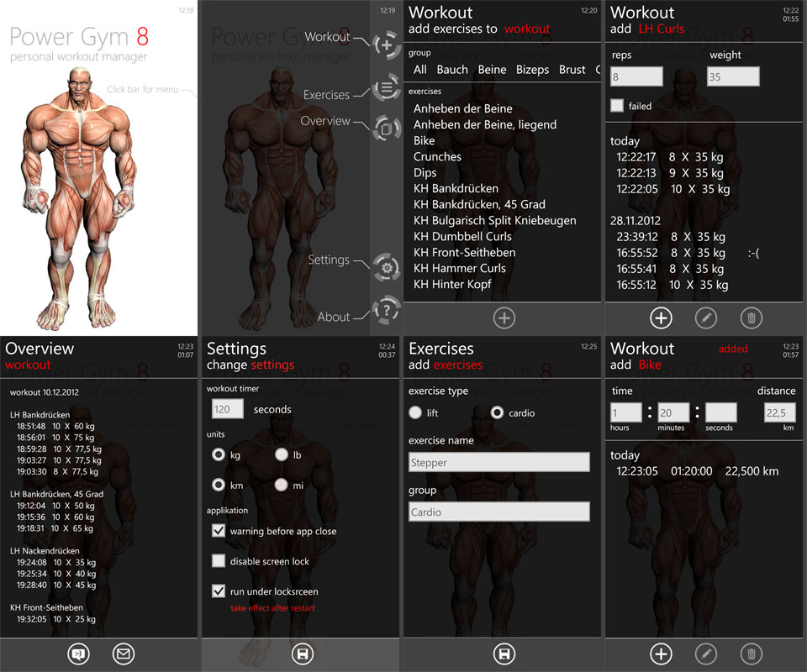Image resolution: width=807 pixels, height=672 pixels.
Task: Save settings with the floppy disk icon
Action: [x=303, y=654]
